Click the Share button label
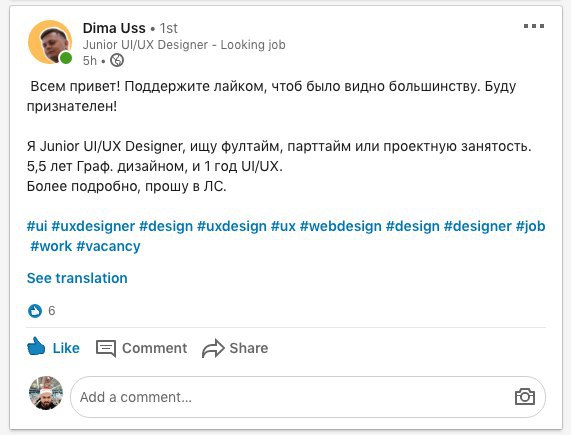 249,348
